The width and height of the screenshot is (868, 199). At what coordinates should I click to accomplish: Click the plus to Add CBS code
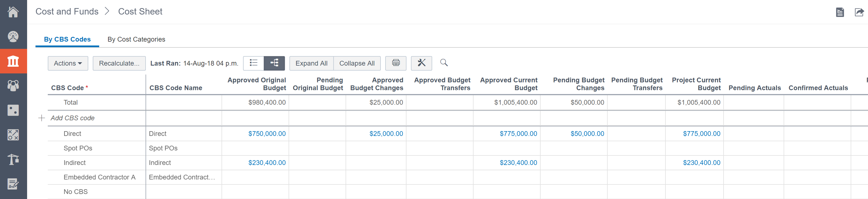[x=42, y=118]
